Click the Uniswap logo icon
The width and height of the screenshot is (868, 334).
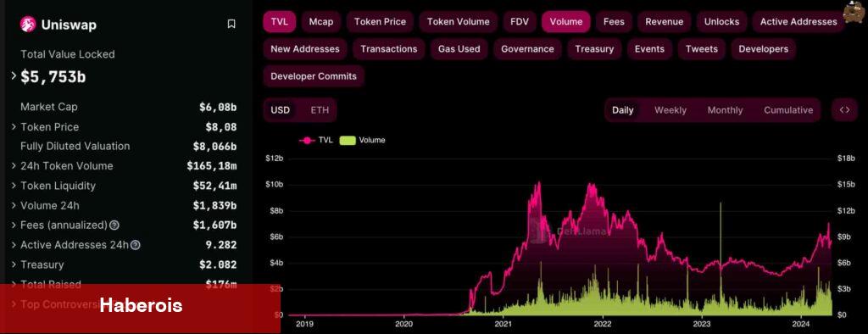click(28, 25)
